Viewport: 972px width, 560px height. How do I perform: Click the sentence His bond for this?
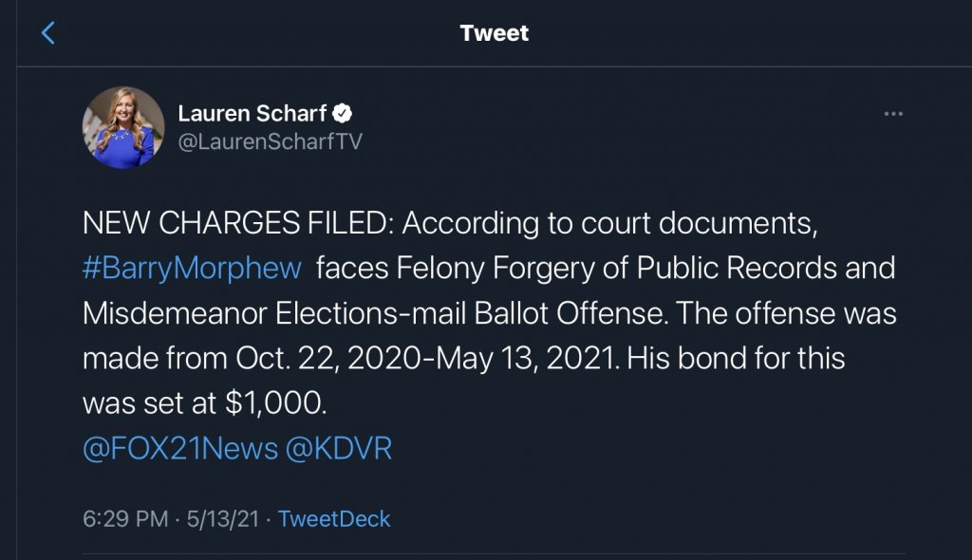(x=736, y=359)
